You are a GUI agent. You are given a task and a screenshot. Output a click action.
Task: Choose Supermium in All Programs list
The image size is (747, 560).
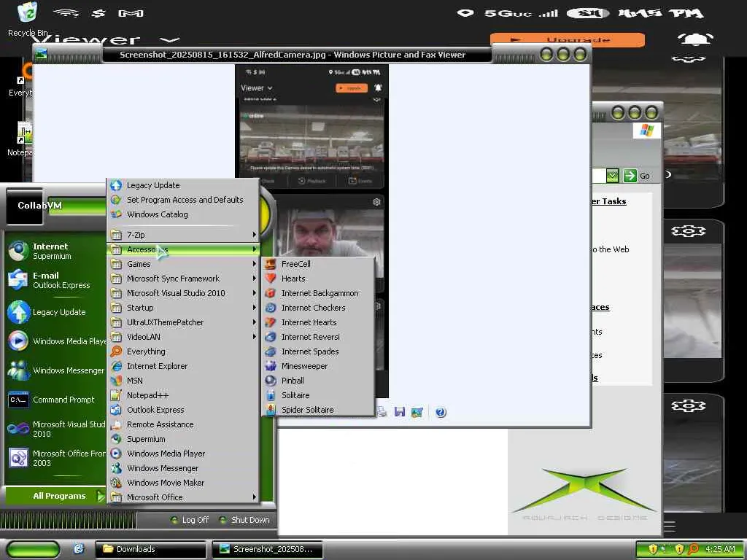point(184,439)
